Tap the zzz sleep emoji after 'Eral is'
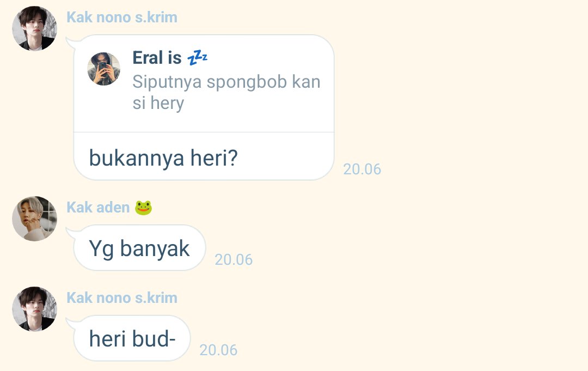This screenshot has width=588, height=371. coord(197,58)
